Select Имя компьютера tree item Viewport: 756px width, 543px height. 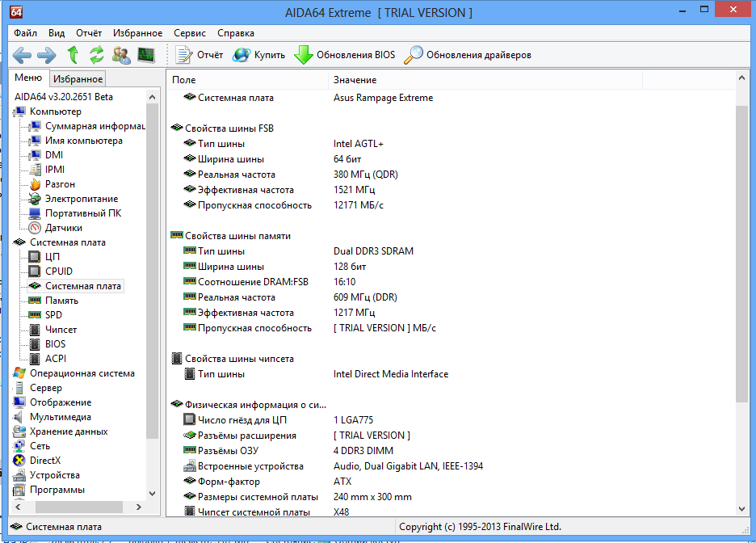(84, 141)
